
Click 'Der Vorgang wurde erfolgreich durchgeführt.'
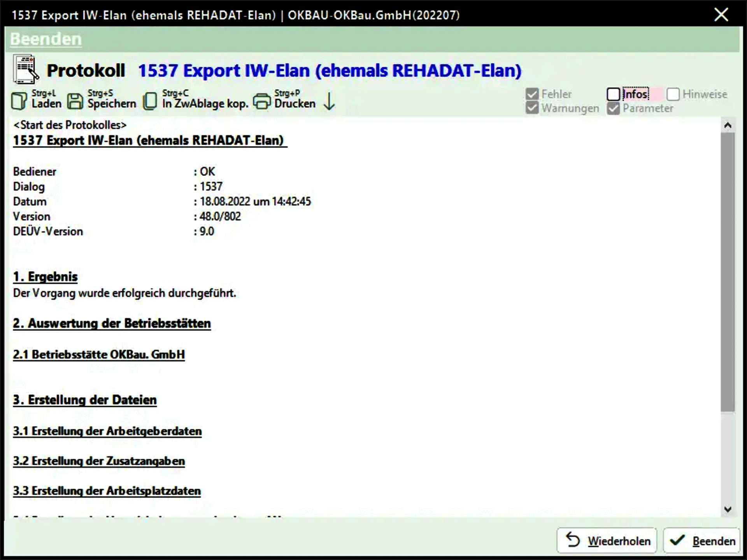click(124, 293)
